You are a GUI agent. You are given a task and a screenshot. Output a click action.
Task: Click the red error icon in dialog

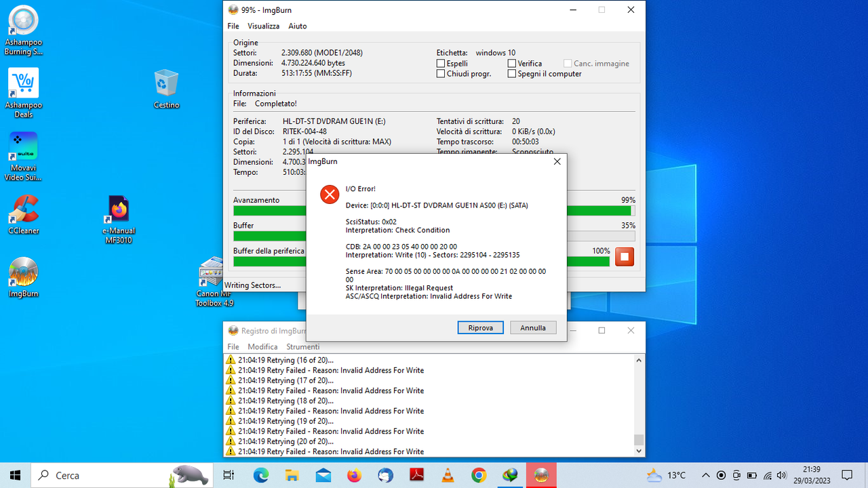(330, 195)
